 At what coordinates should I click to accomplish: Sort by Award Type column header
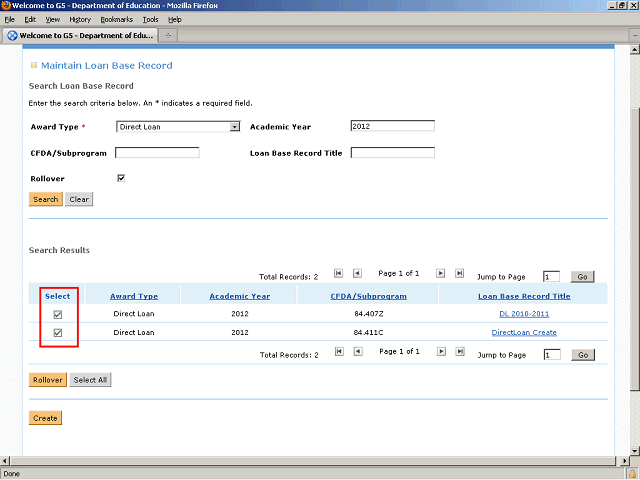point(134,296)
